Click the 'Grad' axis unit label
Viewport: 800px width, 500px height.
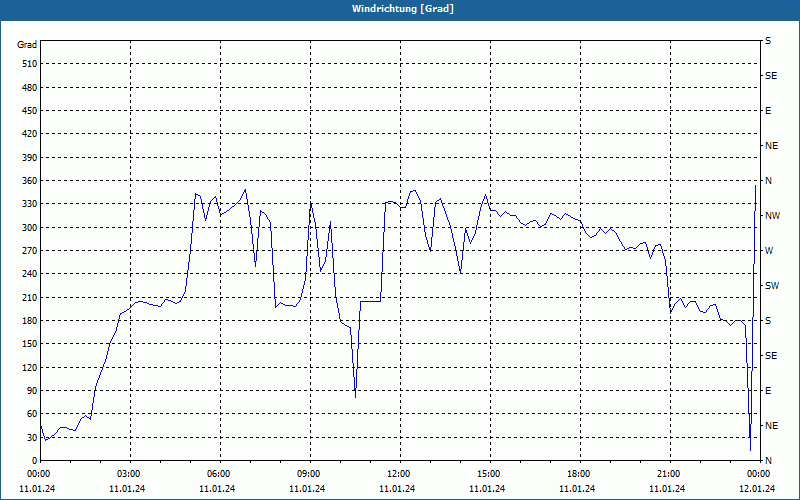coord(27,45)
